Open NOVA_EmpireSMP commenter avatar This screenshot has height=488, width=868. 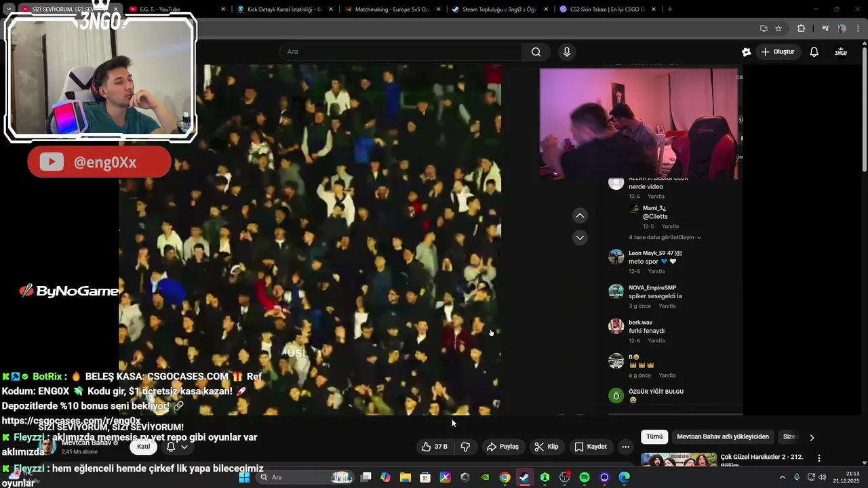616,291
